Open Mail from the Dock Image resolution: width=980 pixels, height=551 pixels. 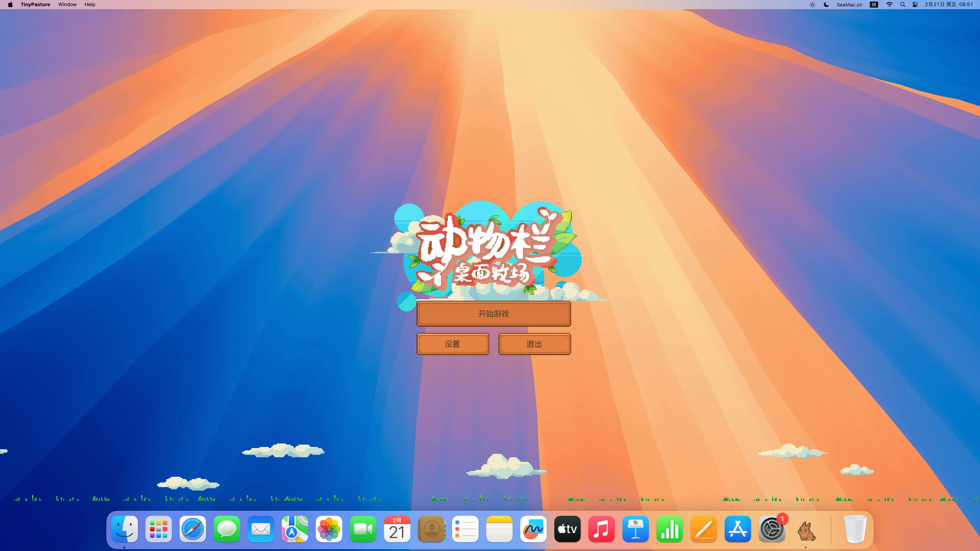click(x=261, y=529)
